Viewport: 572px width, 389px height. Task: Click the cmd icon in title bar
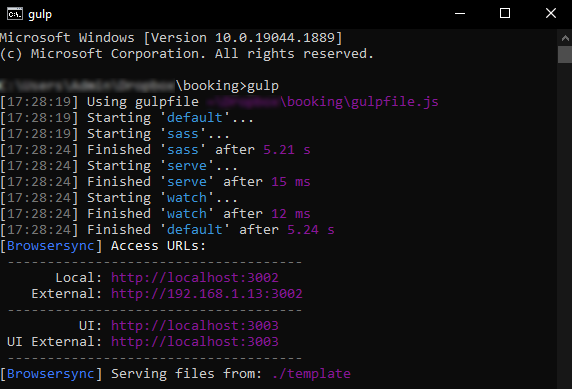click(x=15, y=14)
